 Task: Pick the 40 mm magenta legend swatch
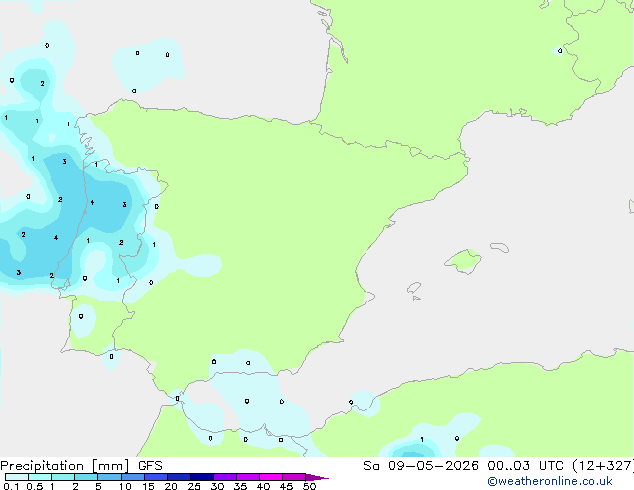click(x=271, y=477)
